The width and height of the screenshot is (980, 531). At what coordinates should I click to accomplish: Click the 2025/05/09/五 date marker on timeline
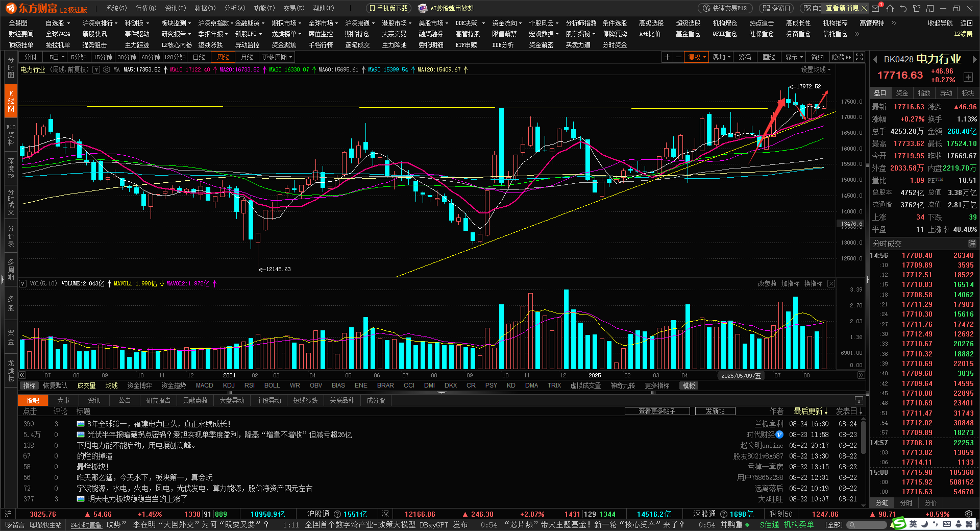pos(741,375)
